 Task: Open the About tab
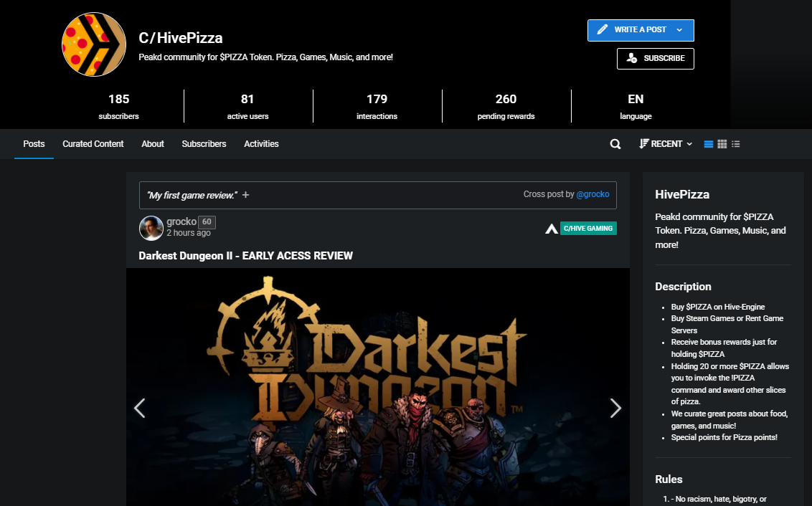(153, 144)
